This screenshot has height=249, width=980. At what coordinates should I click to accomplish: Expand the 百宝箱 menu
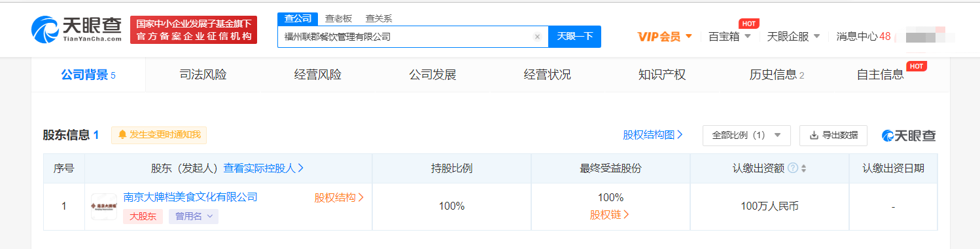tap(729, 37)
